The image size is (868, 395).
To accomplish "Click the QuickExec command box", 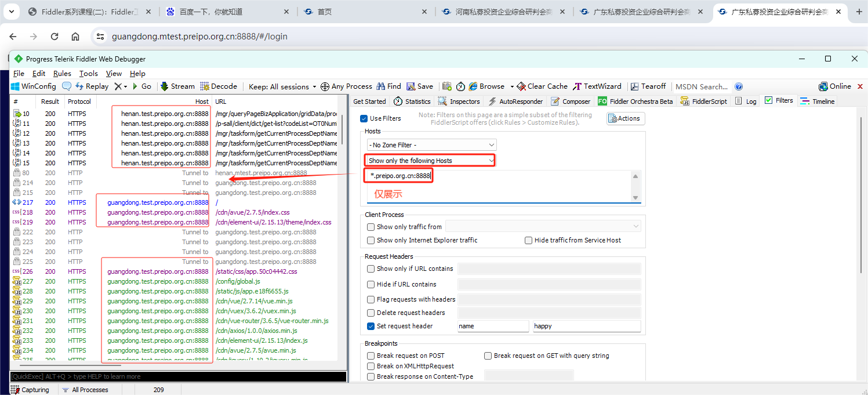I will pos(178,376).
